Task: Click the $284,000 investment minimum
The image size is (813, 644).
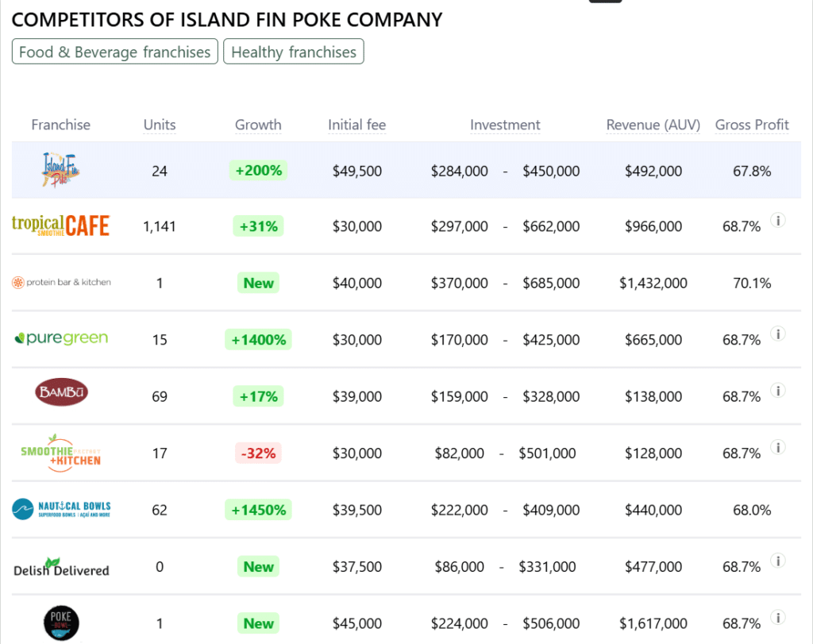Action: coord(460,171)
